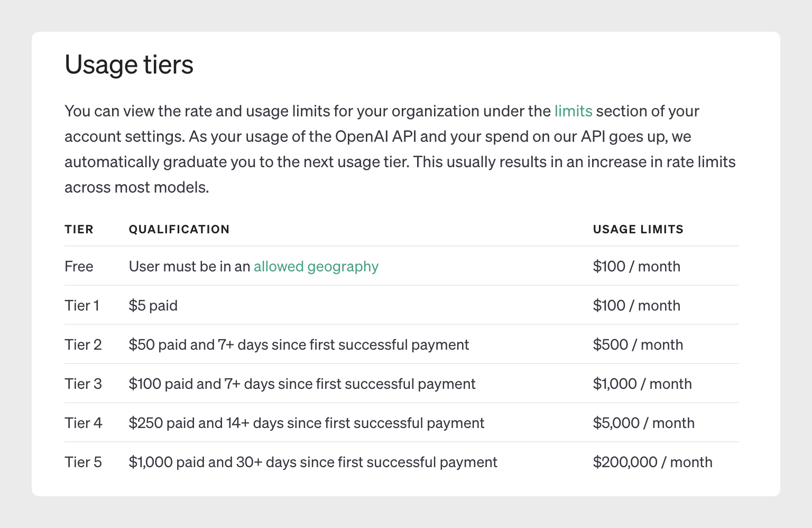Click the "$5 paid" qualification cell
The width and height of the screenshot is (812, 528).
pyautogui.click(x=153, y=305)
